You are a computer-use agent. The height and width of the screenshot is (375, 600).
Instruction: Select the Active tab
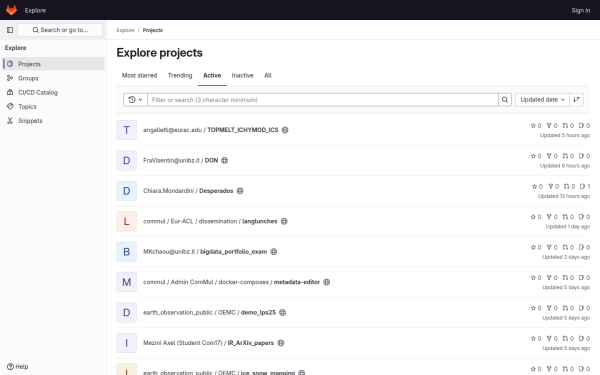[212, 75]
